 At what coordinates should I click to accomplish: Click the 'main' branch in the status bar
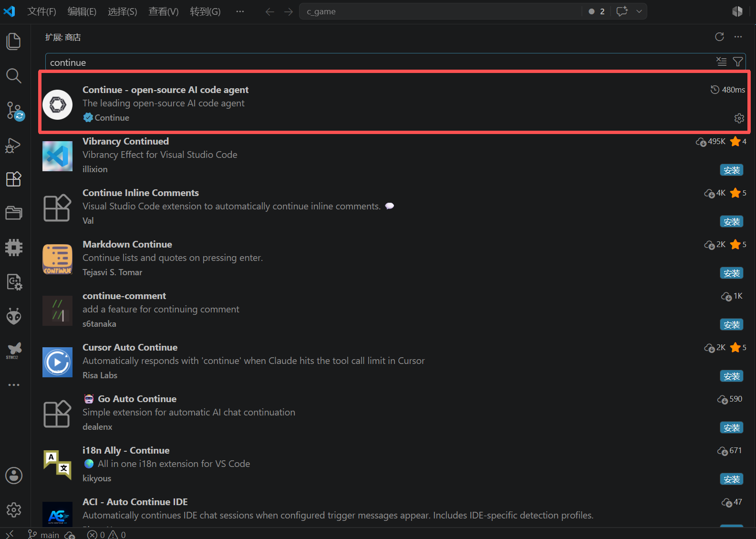44,535
